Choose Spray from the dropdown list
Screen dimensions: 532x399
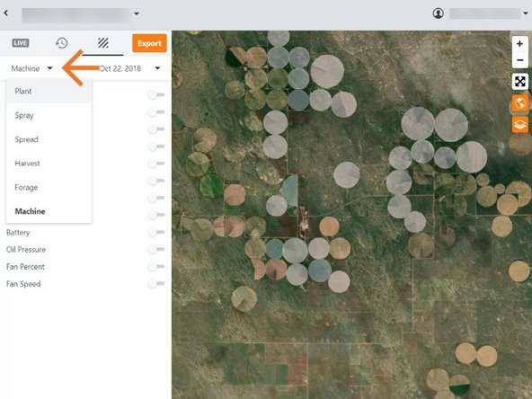[x=49, y=115]
